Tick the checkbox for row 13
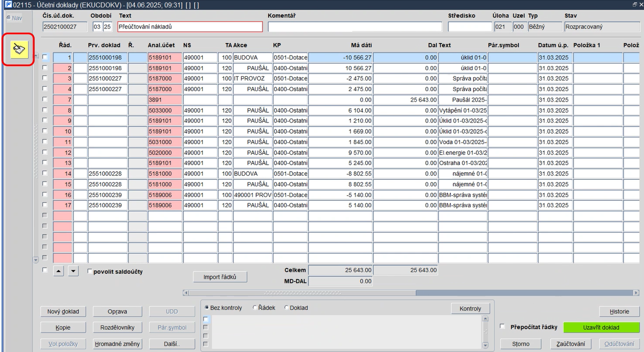 tap(45, 163)
